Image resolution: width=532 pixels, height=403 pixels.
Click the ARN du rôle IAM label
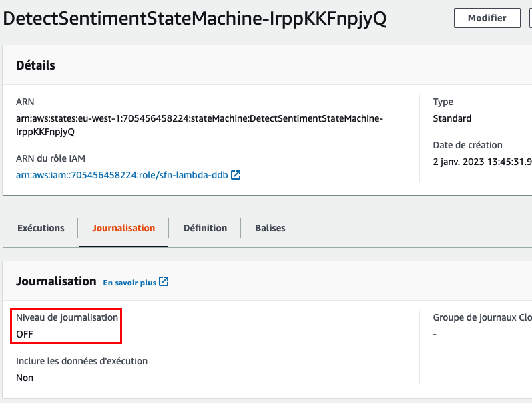pos(51,158)
